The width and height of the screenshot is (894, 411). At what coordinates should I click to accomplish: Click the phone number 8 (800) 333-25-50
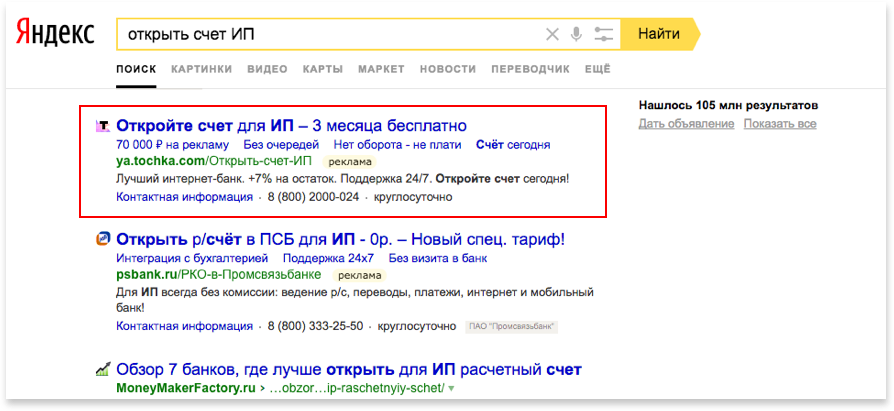(315, 327)
